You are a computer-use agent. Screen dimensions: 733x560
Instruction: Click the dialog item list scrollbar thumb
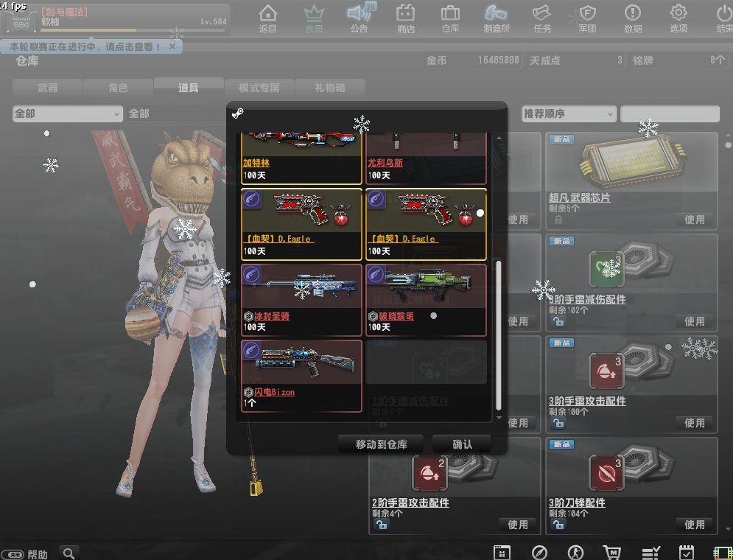click(499, 335)
